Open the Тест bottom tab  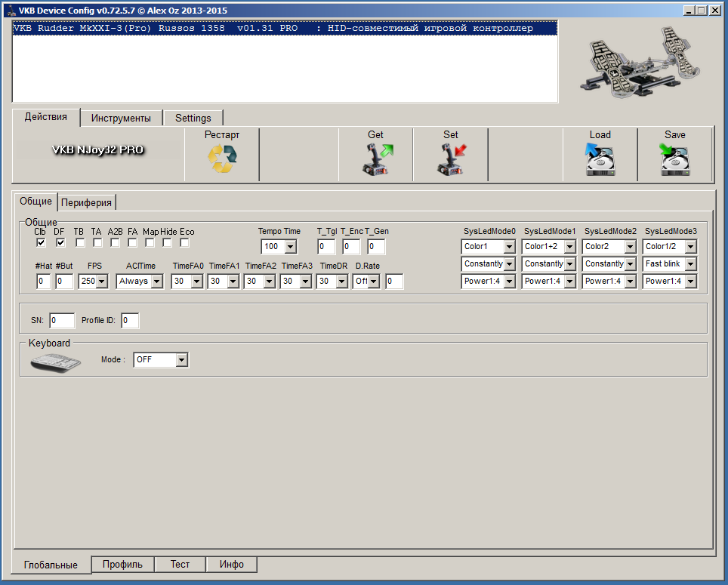tap(180, 564)
